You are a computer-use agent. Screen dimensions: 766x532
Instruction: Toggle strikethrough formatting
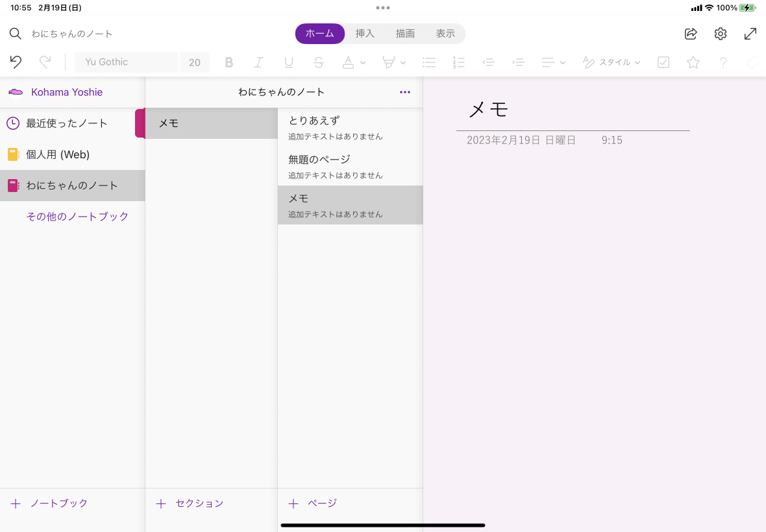(319, 62)
